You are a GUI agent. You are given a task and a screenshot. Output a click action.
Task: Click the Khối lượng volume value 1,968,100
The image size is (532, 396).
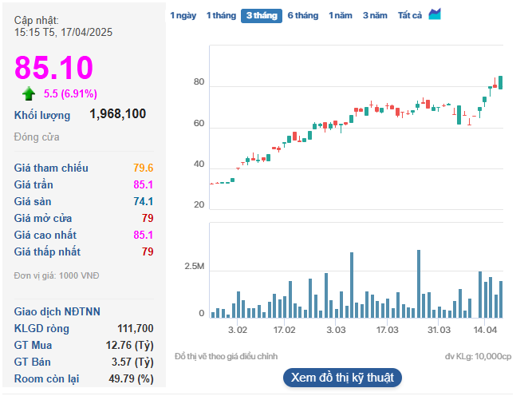(118, 114)
